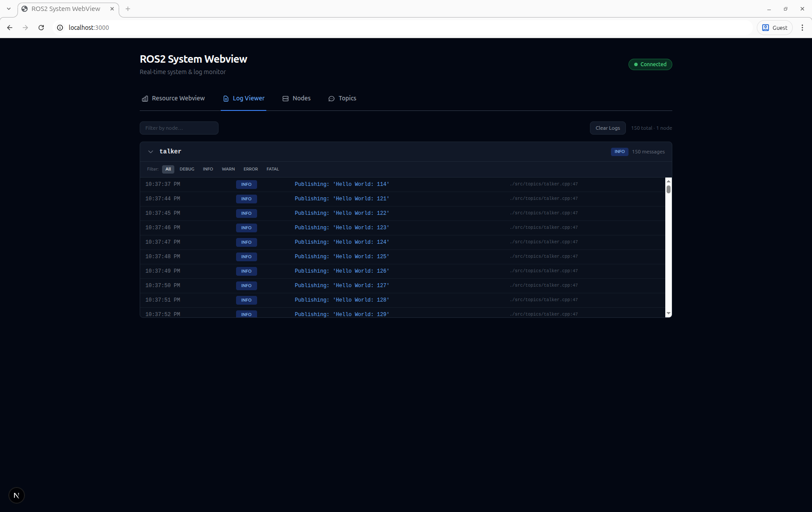Enable the INFO log level filter
The image size is (812, 512).
208,169
